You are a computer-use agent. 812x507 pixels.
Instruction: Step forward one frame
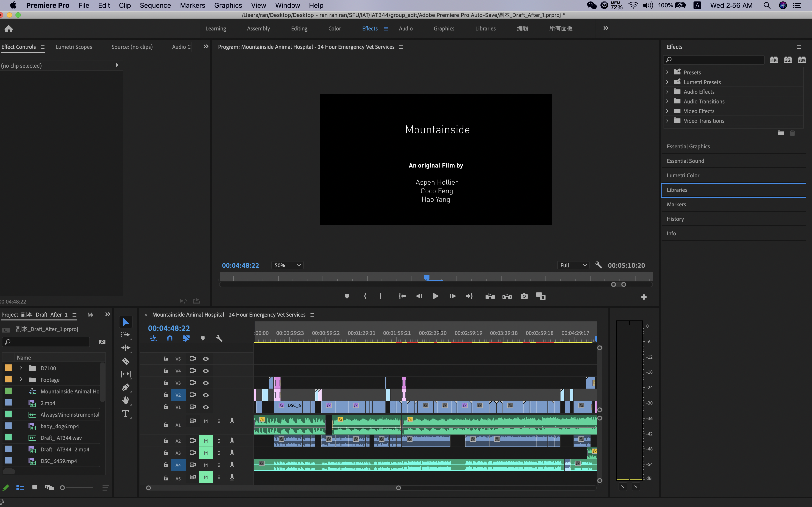point(453,296)
